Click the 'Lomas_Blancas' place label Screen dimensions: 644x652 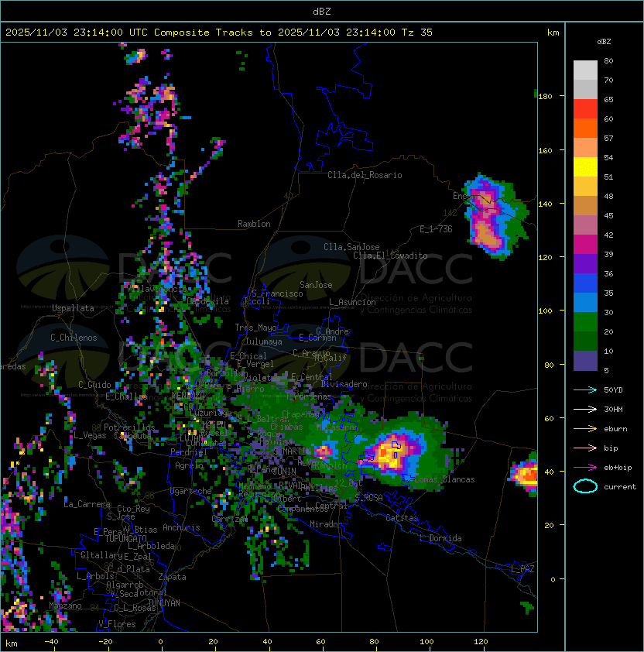pyautogui.click(x=444, y=479)
